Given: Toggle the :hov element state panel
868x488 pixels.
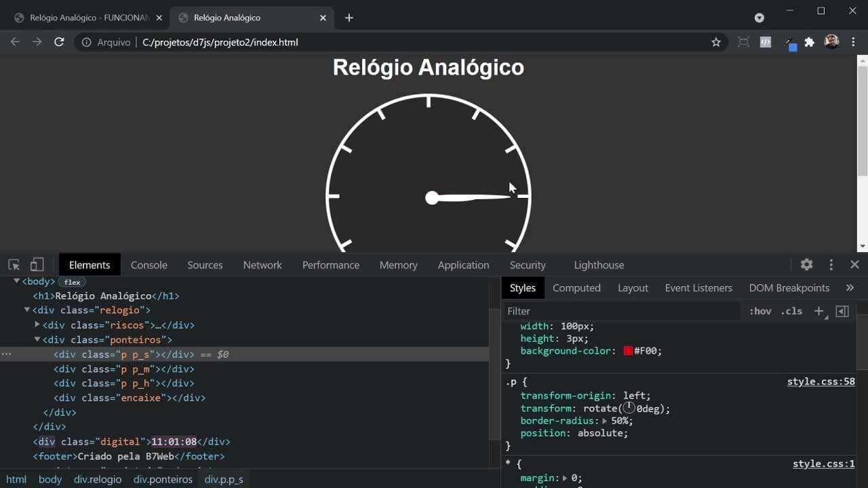Looking at the screenshot, I should coord(760,311).
